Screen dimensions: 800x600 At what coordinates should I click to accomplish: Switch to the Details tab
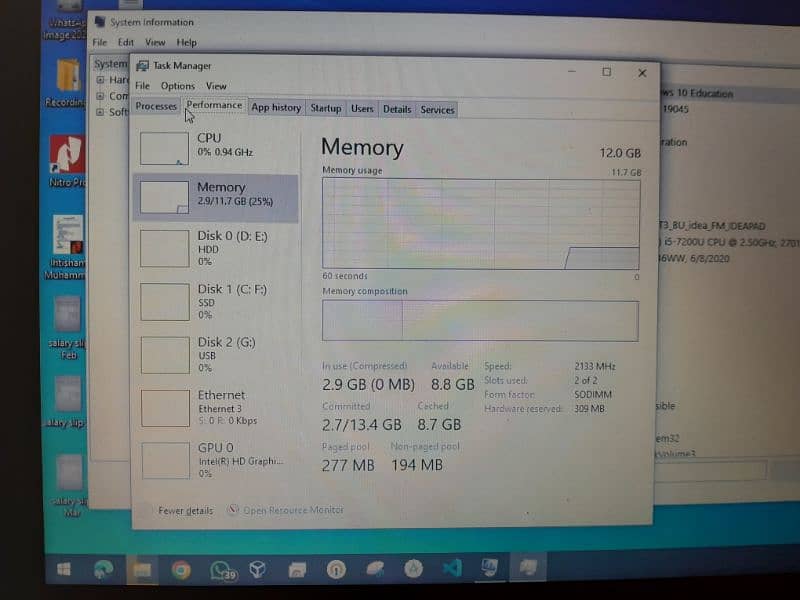397,109
